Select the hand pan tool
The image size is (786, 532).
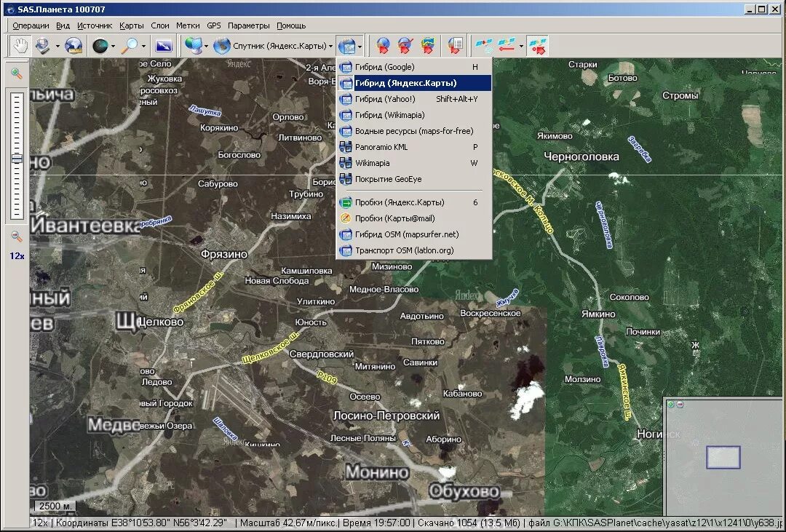point(20,46)
